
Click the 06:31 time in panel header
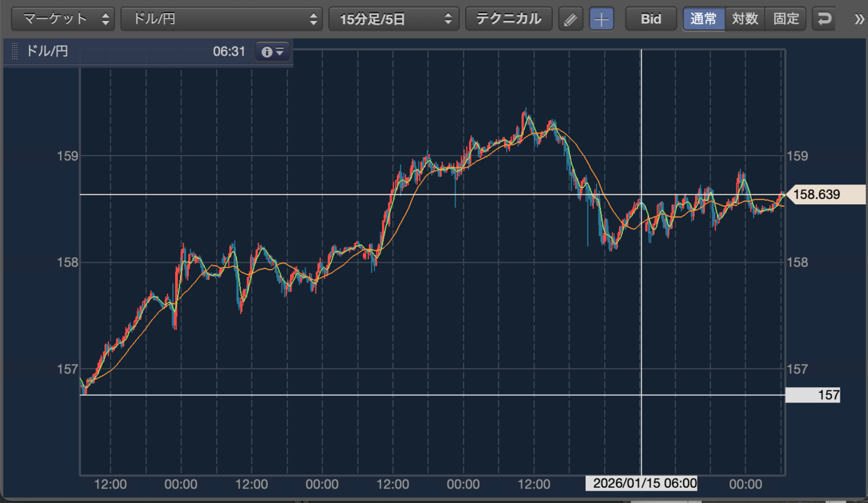pos(229,52)
